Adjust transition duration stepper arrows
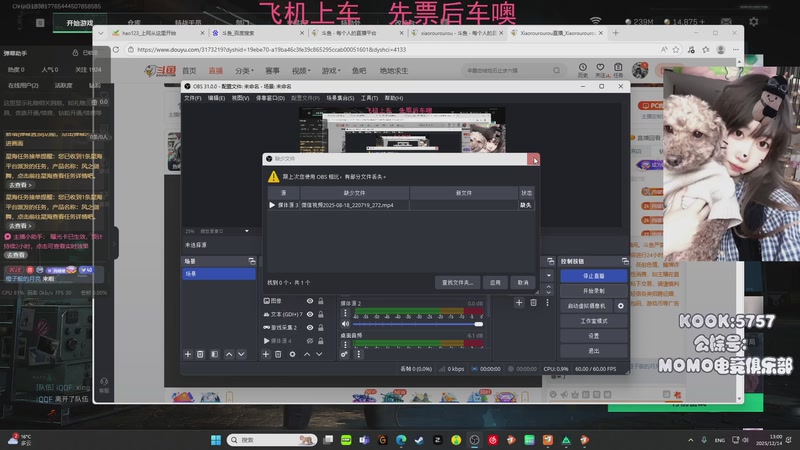 pyautogui.click(x=548, y=289)
